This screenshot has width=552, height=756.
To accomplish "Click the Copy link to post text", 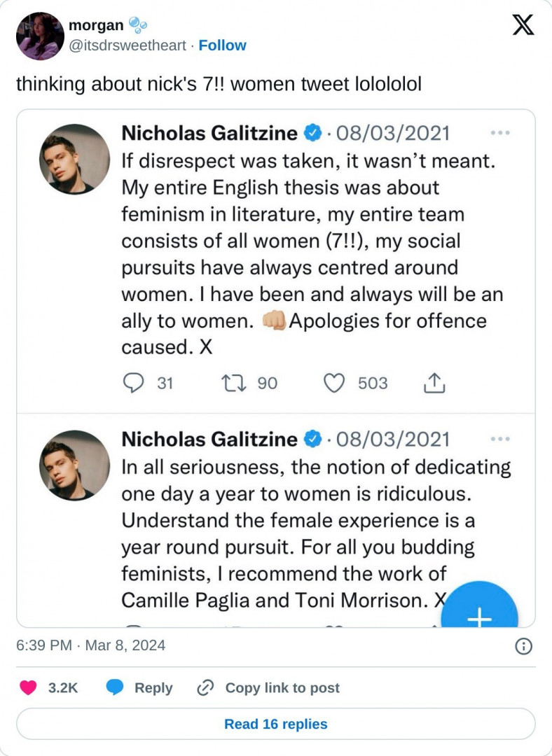I will click(282, 688).
